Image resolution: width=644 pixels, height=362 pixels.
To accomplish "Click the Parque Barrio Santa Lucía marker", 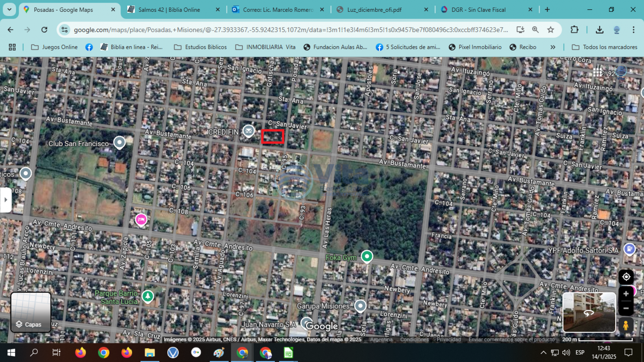I will click(147, 296).
